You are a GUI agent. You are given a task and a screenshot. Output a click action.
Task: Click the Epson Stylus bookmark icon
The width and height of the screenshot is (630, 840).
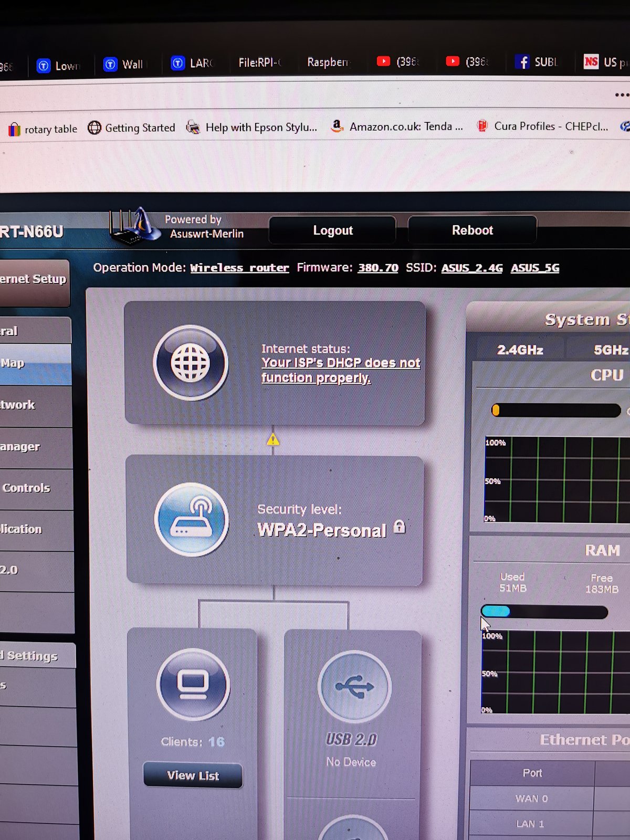pyautogui.click(x=193, y=127)
